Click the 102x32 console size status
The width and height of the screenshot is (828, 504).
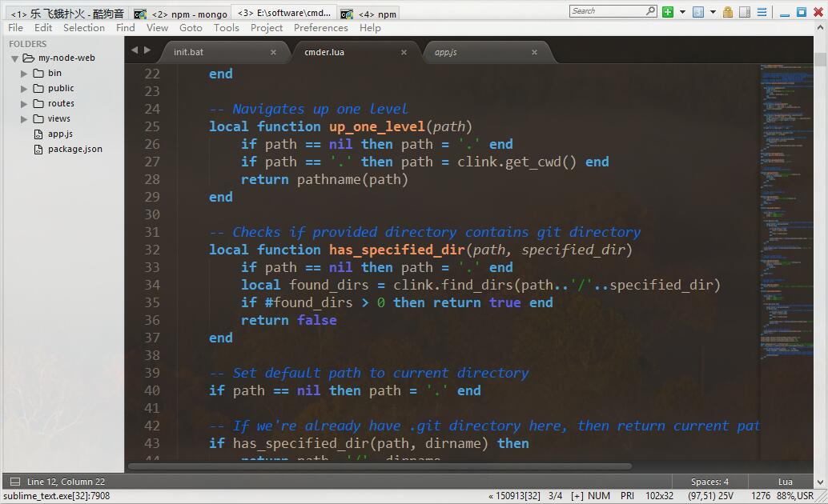click(x=660, y=495)
